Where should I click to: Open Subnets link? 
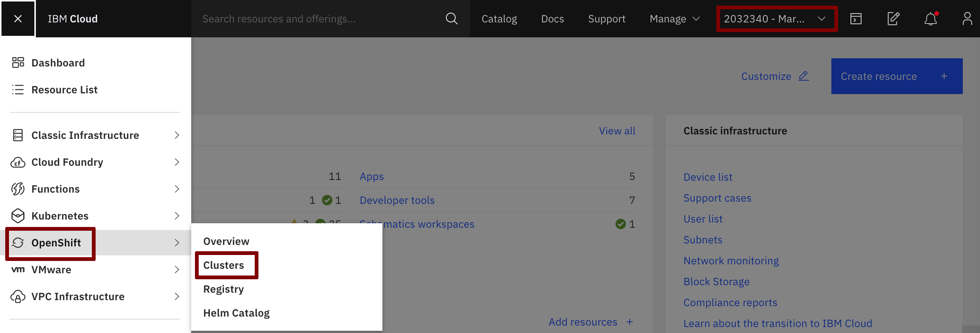(x=703, y=240)
